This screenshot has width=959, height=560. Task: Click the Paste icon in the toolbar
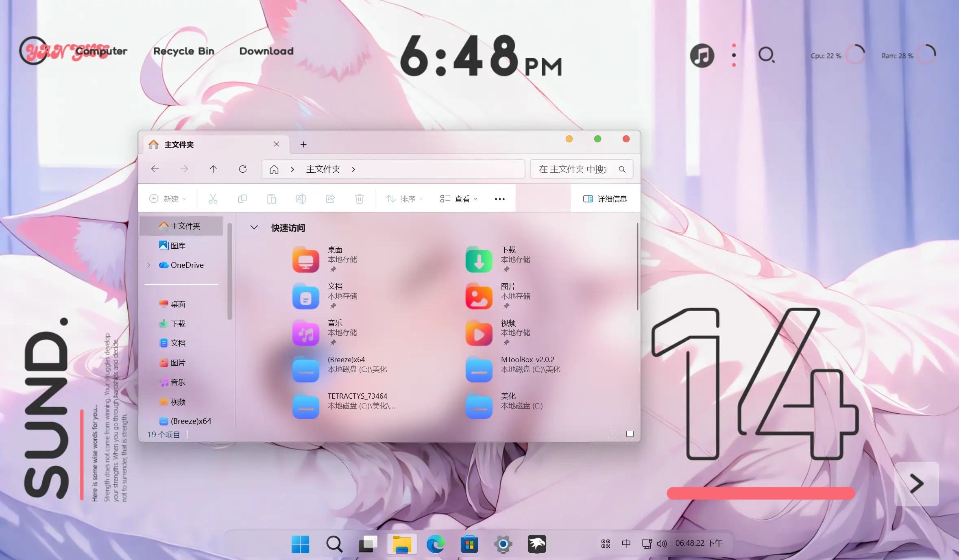271,199
